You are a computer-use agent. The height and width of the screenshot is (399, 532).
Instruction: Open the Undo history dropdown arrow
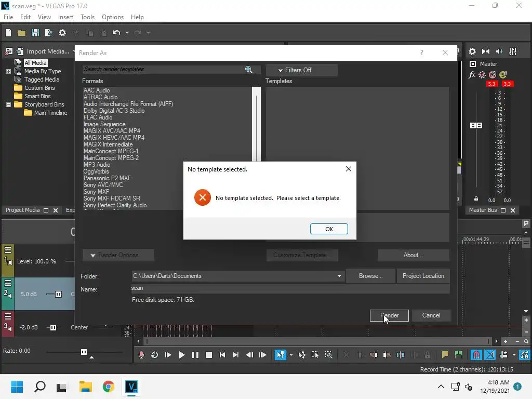tap(127, 33)
